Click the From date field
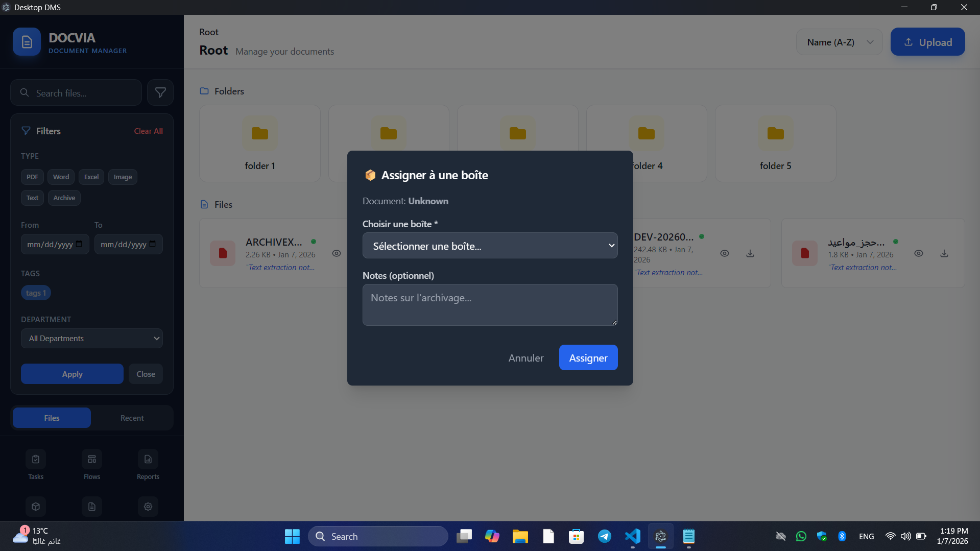This screenshot has height=551, width=980. pyautogui.click(x=55, y=244)
